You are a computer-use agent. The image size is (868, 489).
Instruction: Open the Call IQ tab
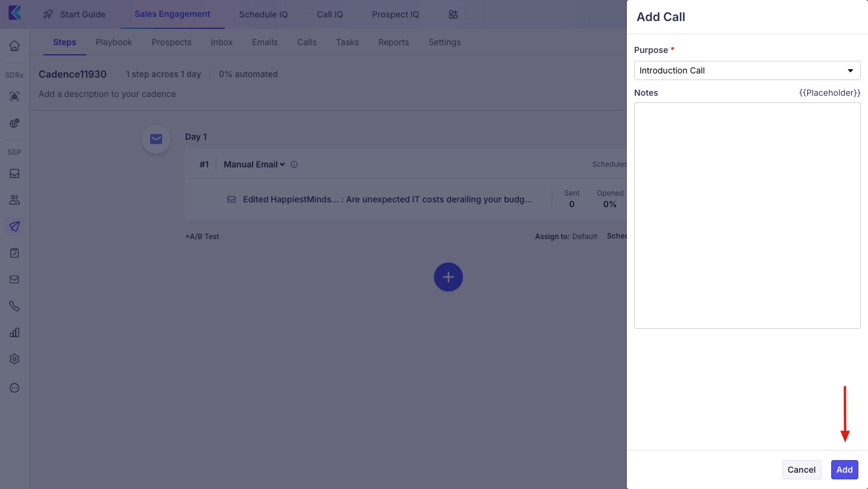coord(330,14)
